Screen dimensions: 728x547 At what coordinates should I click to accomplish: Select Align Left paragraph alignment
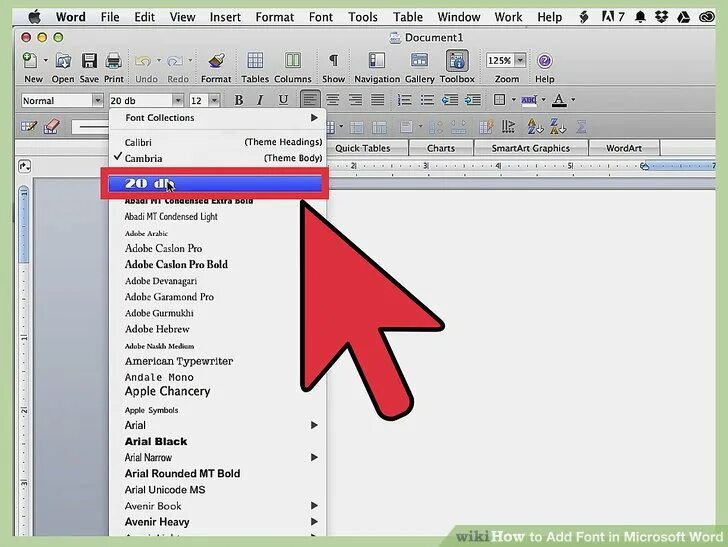310,100
